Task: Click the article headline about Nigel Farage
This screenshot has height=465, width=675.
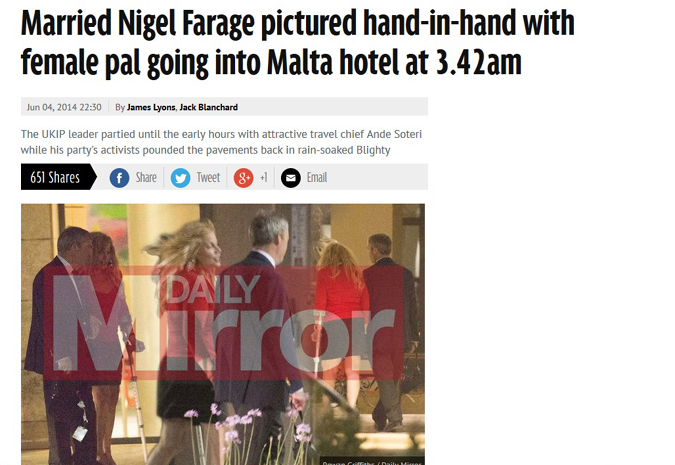Action: pos(297,43)
